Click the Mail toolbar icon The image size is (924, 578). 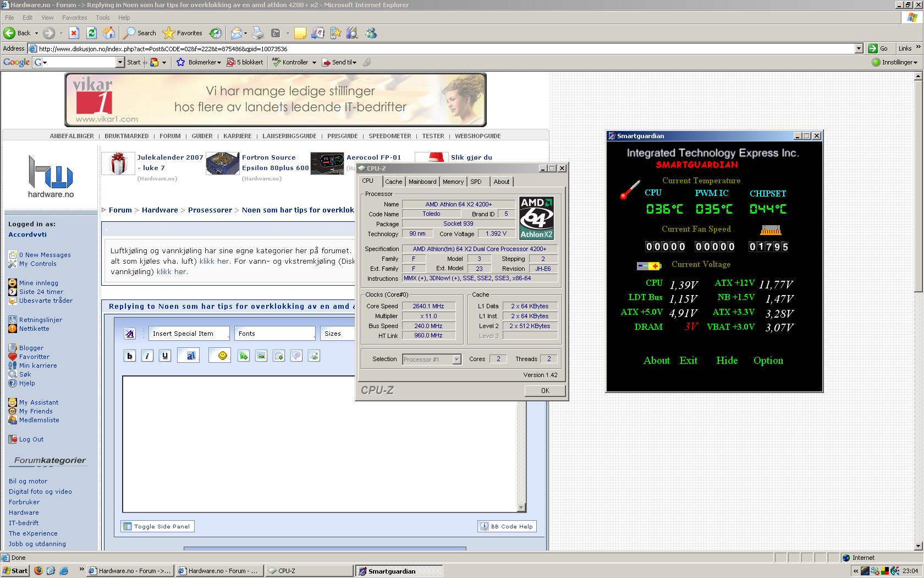point(237,33)
